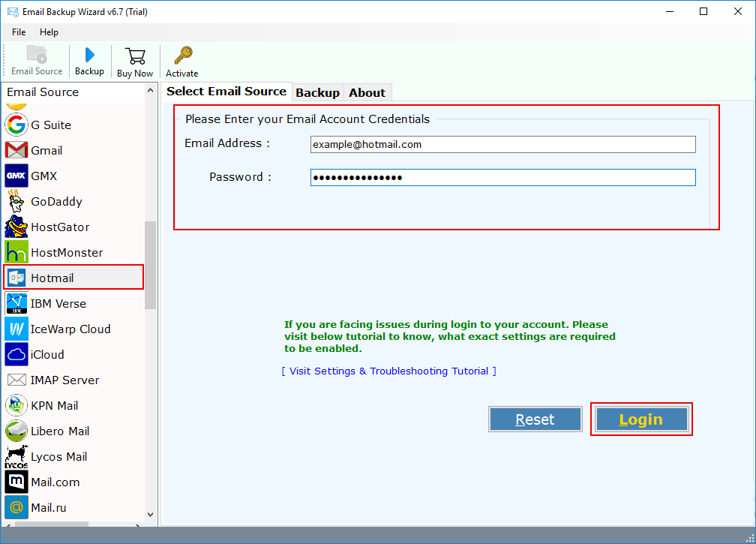
Task: Select the Hotmail text label
Action: coord(52,278)
